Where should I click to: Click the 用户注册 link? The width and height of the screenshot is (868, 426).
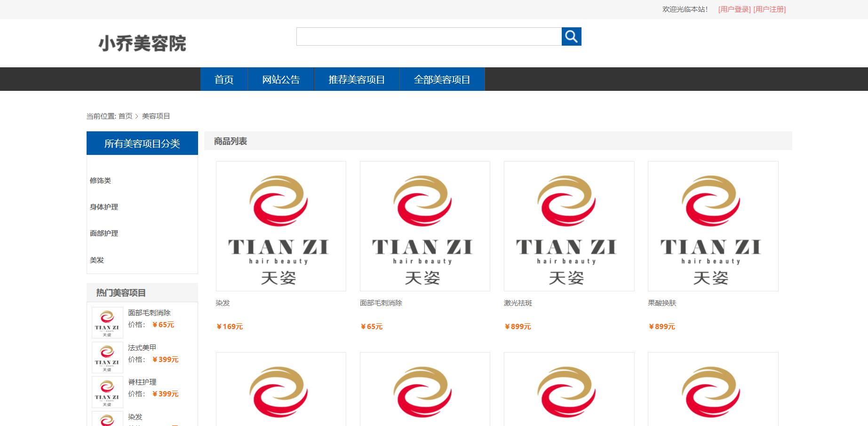pos(769,9)
